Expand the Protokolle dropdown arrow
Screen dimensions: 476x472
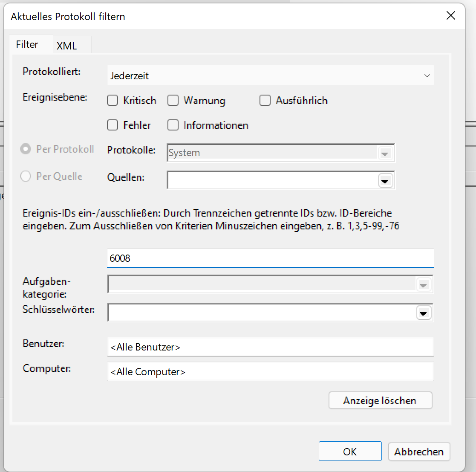pos(385,153)
